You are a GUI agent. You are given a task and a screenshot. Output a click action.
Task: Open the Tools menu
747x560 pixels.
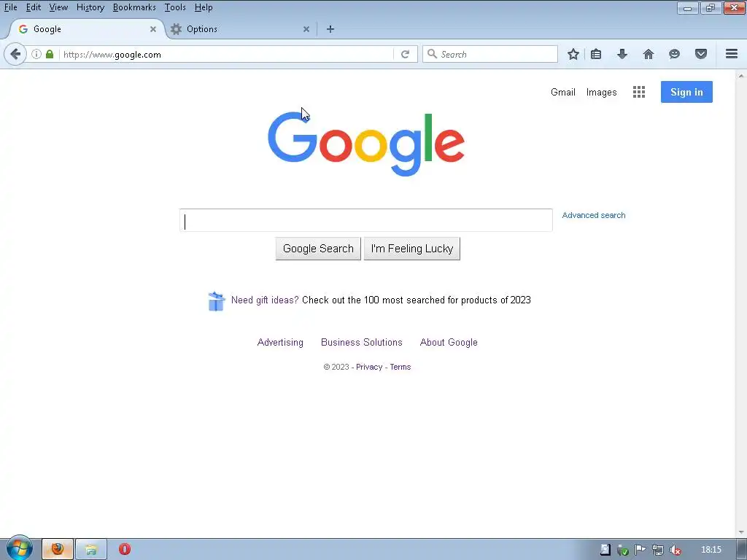coord(175,7)
